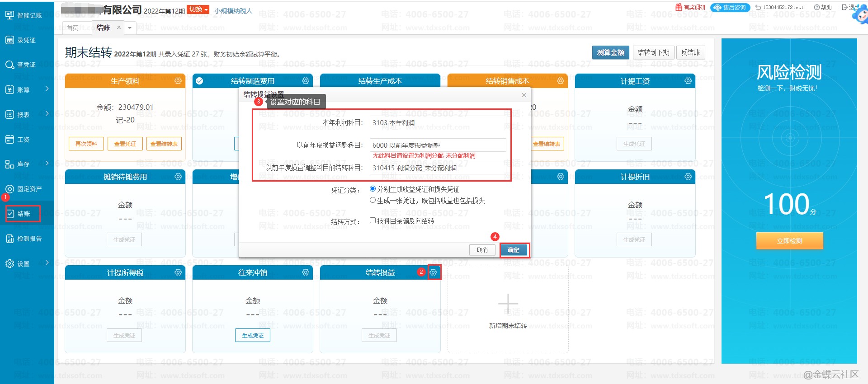This screenshot has width=868, height=384.
Task: Click the 查凭证 search icon in sidebar
Action: pyautogui.click(x=9, y=65)
